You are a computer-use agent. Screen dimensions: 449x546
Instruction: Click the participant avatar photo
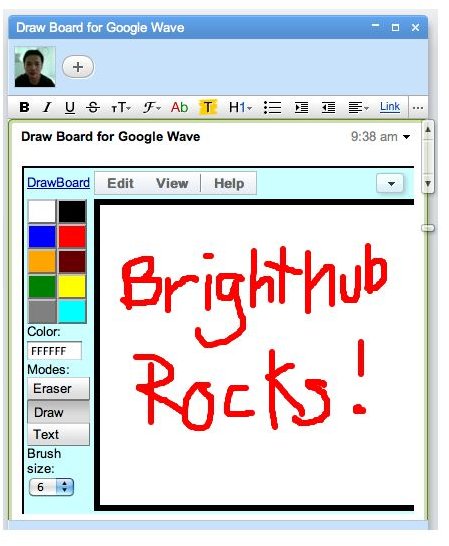point(35,67)
